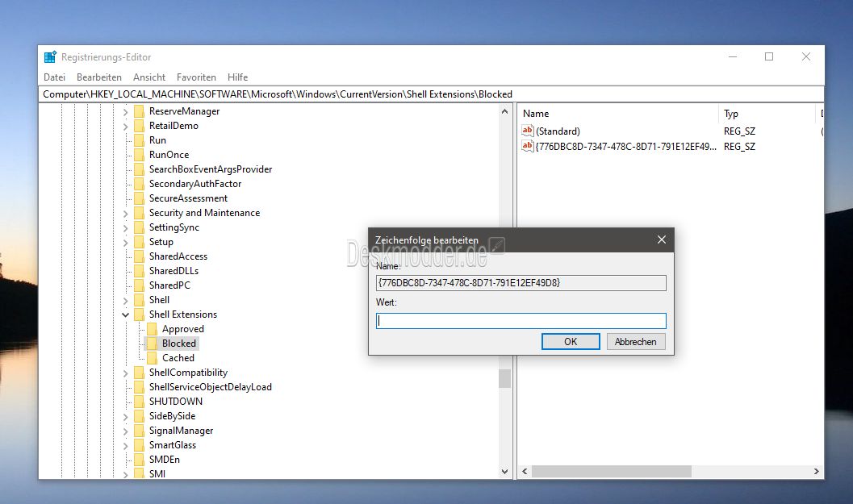The image size is (853, 504).
Task: Maximize the Registrierungs-Editor window
Action: 769,56
